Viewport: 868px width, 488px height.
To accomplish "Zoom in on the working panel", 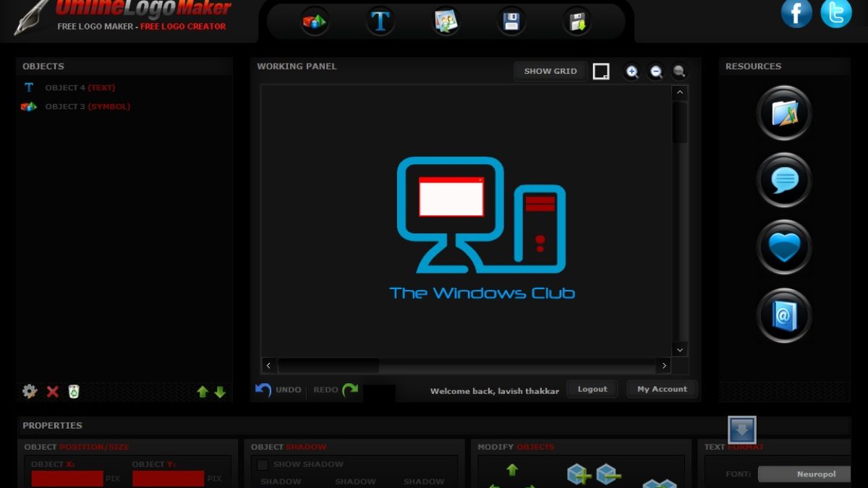I will (x=632, y=72).
